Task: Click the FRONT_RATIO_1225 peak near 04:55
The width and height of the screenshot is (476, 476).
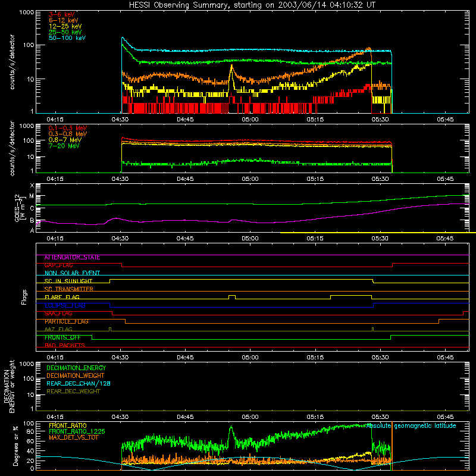Action: click(231, 427)
